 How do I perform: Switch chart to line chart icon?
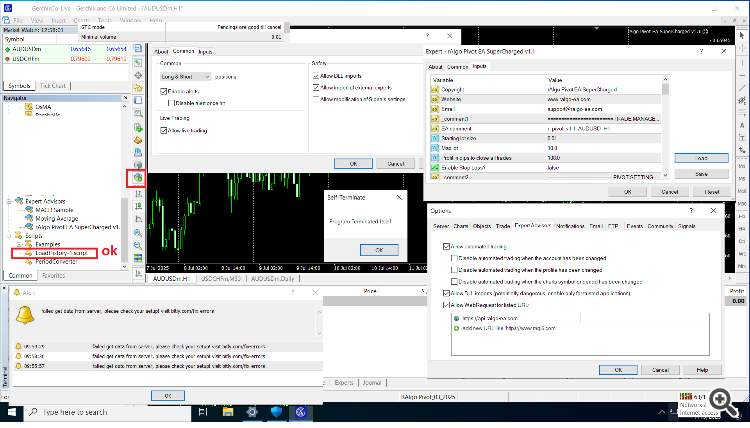(138, 219)
